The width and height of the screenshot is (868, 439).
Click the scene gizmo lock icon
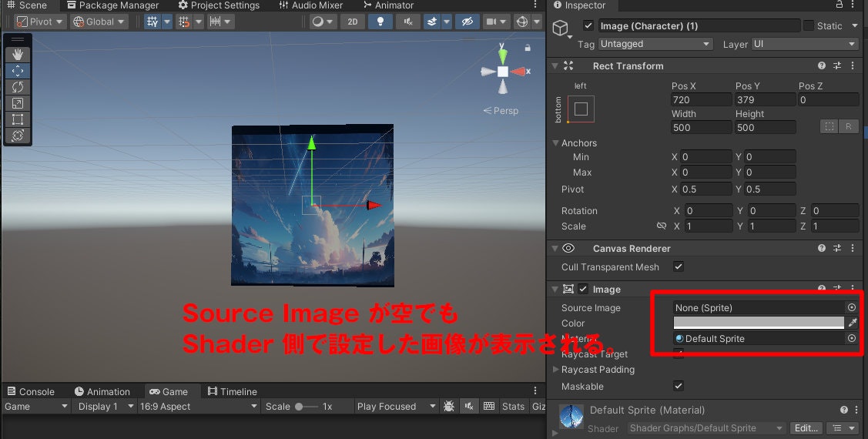click(x=528, y=49)
